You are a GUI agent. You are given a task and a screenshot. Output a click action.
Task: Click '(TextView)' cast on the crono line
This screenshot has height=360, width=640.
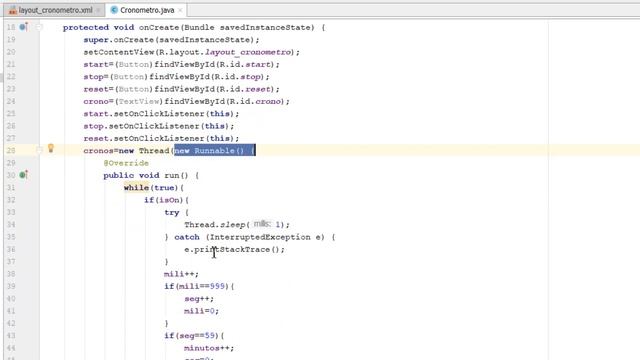coord(139,101)
